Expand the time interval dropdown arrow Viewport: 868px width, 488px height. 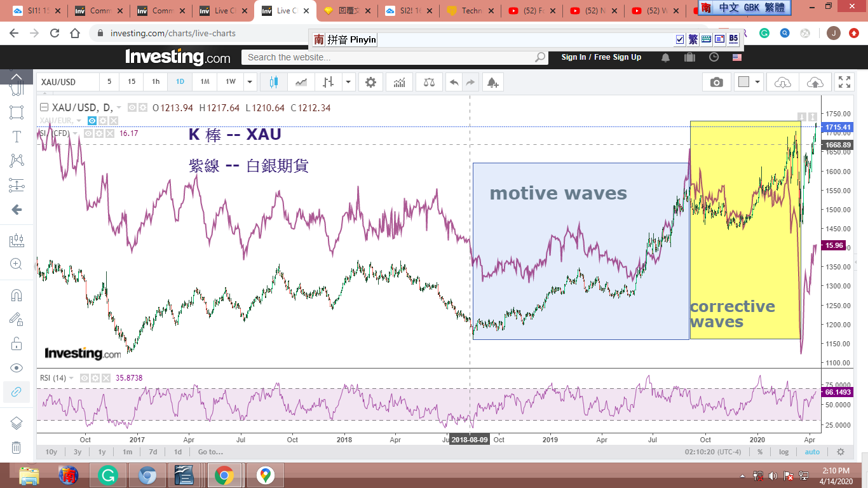pos(250,82)
